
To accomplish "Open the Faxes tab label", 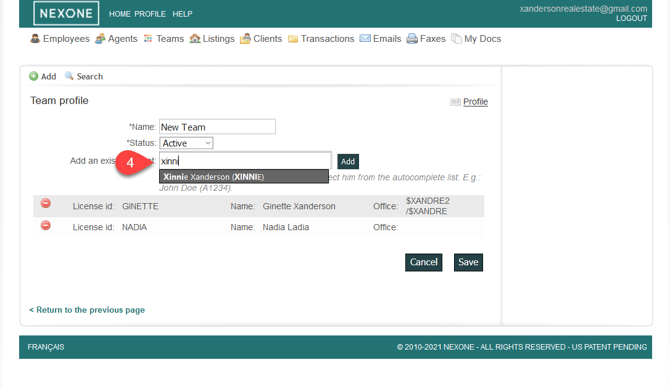I will [432, 38].
